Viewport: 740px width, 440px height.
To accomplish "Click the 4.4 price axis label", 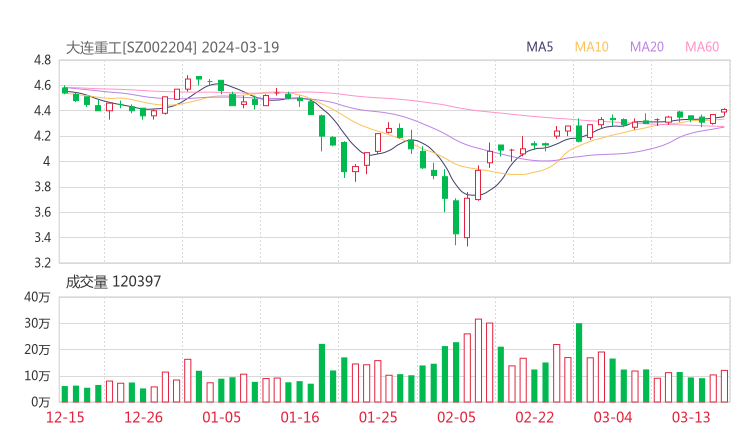I will tap(42, 111).
